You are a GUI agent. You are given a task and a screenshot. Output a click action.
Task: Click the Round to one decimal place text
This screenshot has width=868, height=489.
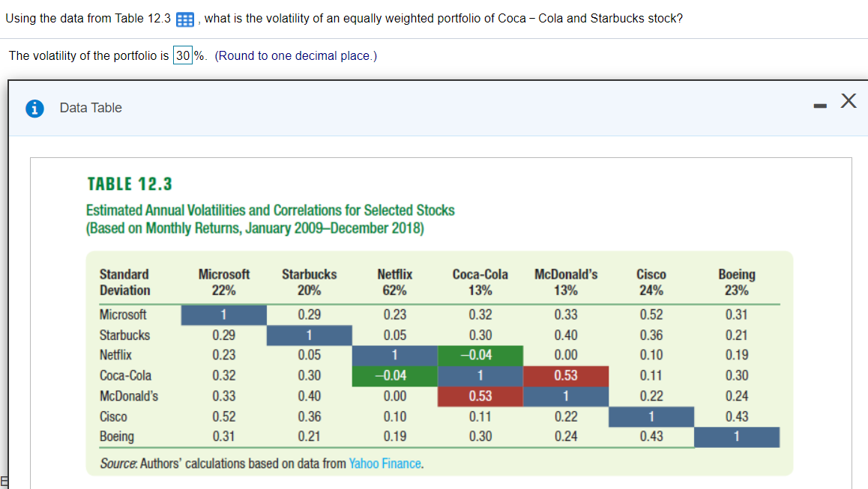tap(298, 55)
